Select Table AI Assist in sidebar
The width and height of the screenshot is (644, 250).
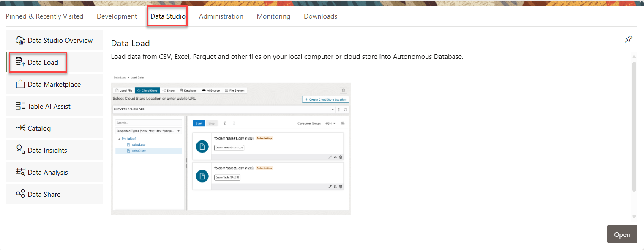click(54, 106)
